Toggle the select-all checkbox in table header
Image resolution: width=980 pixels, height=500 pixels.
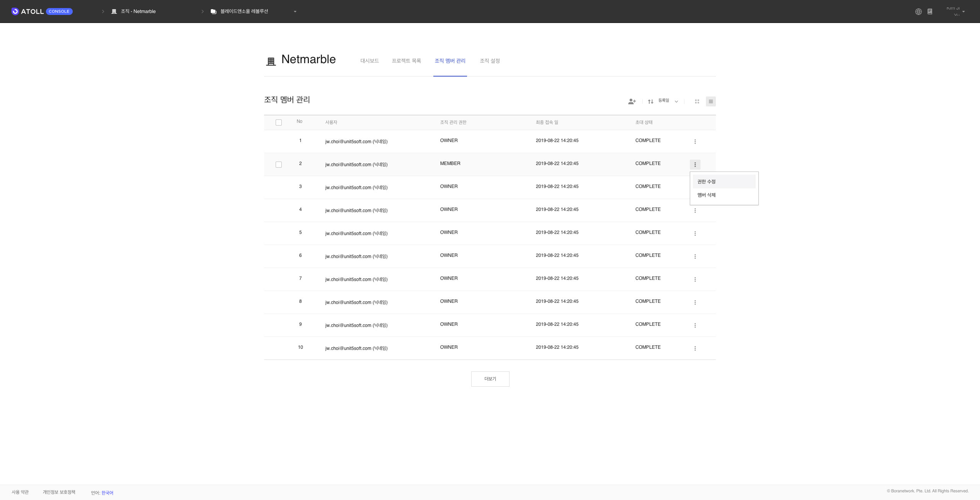[x=279, y=123]
